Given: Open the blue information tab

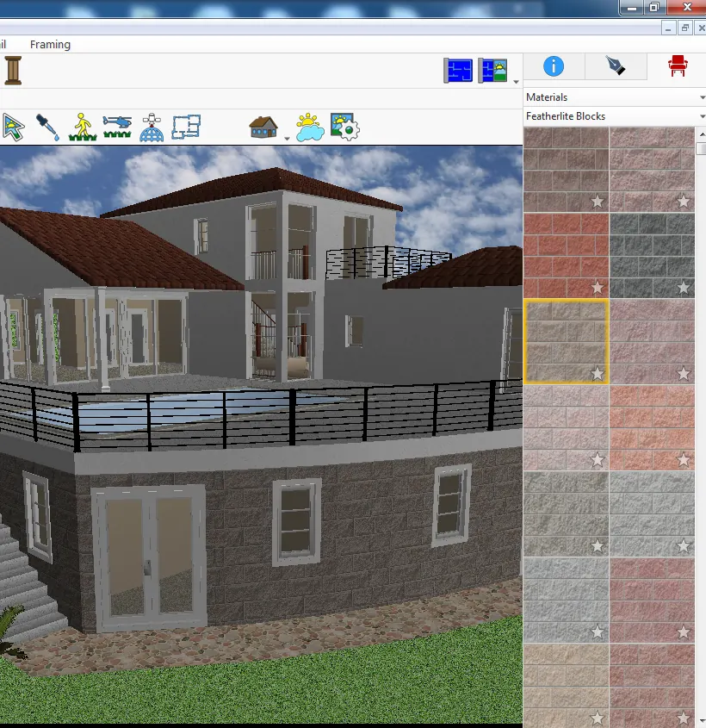Looking at the screenshot, I should 554,66.
